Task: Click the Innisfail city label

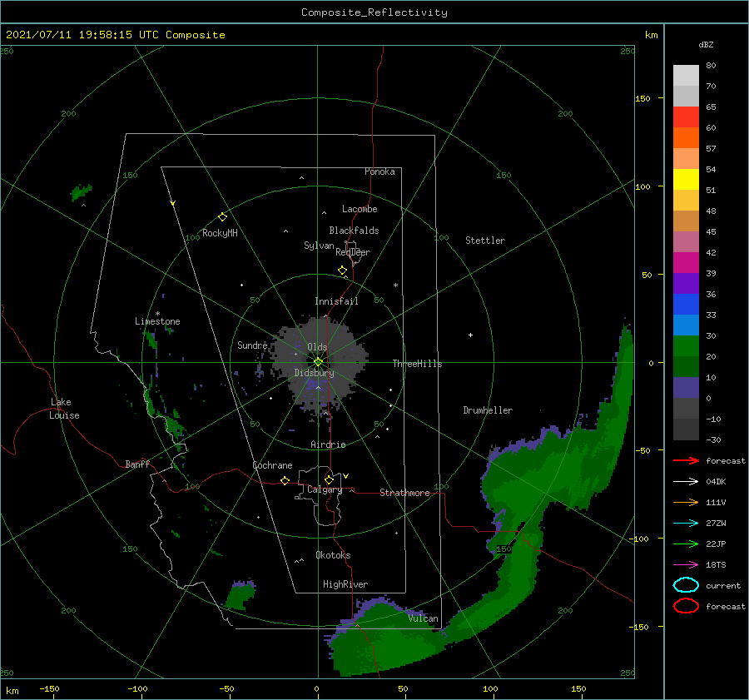Action: (336, 301)
